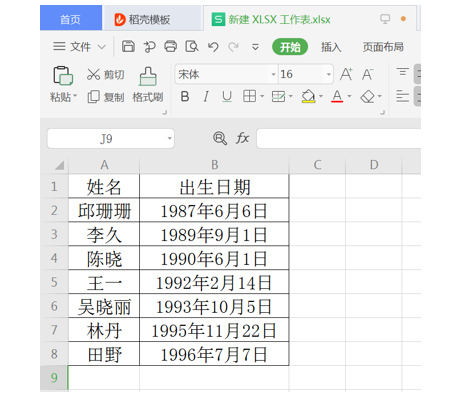Decrease font size with A- icon
467x397 pixels.
point(368,74)
